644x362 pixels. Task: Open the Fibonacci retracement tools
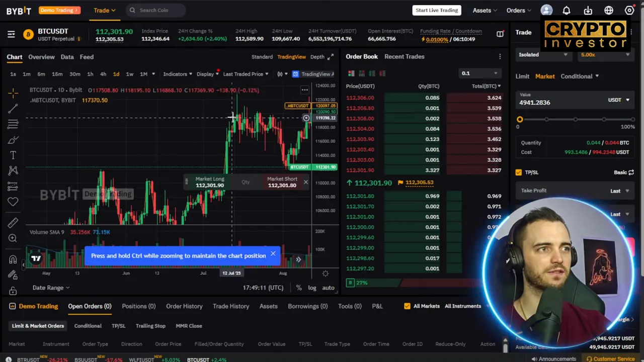[13, 124]
